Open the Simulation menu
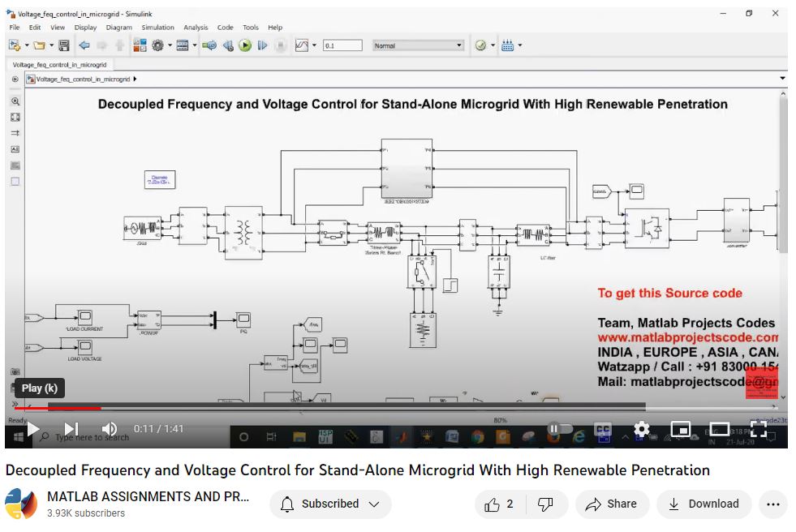796x532 pixels. pyautogui.click(x=157, y=28)
